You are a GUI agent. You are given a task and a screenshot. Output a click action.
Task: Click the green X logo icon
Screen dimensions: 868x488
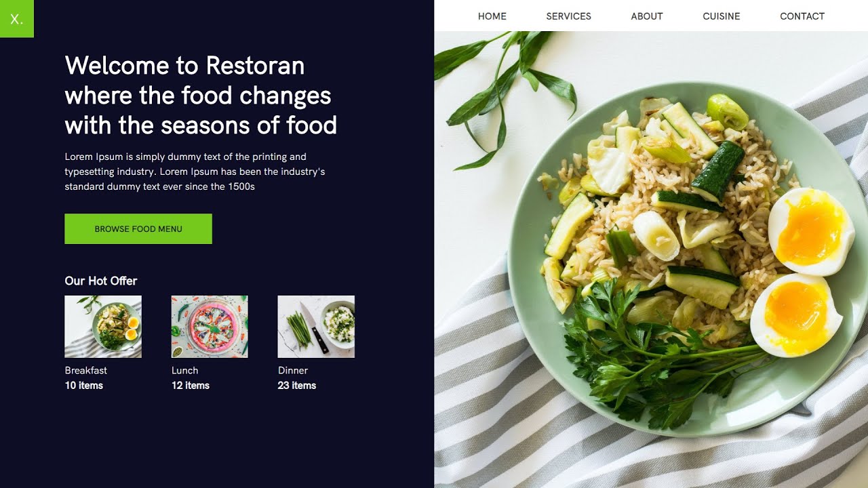point(16,18)
